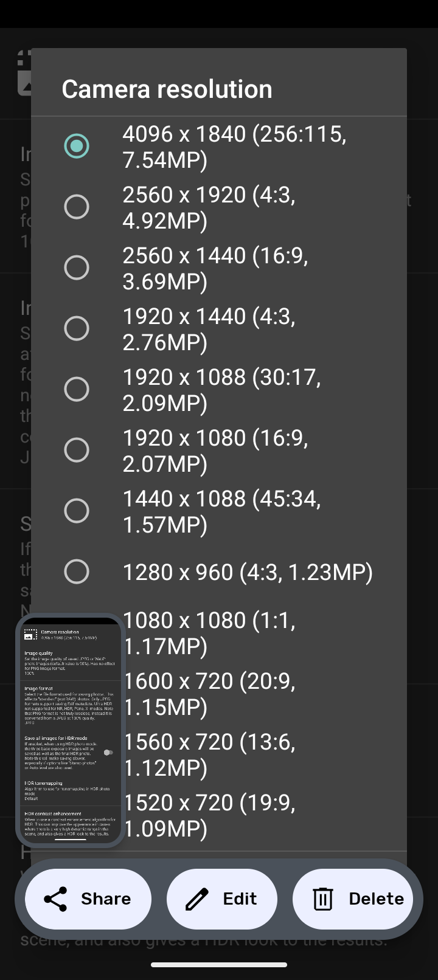Screen dimensions: 438x980
Task: Open the screenshot preview thumbnail
Action: (x=71, y=730)
